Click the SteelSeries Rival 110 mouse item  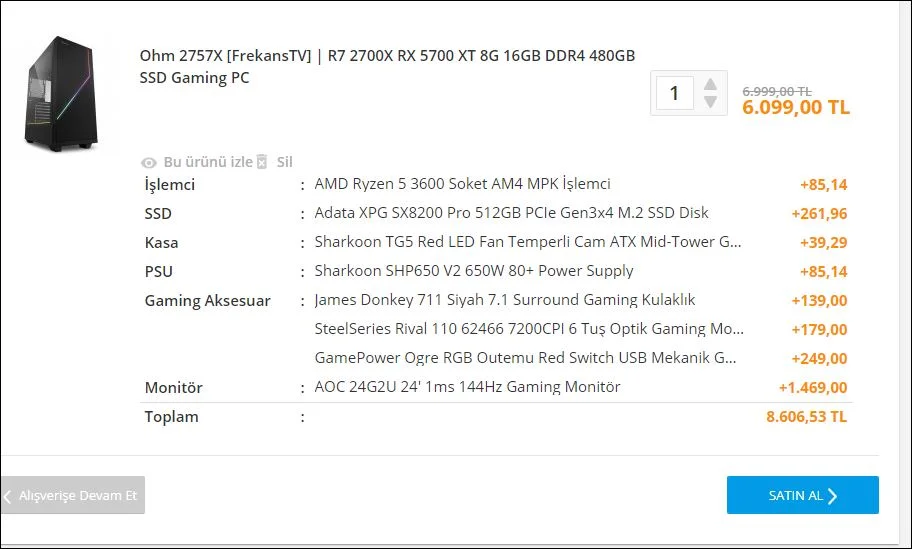[528, 329]
